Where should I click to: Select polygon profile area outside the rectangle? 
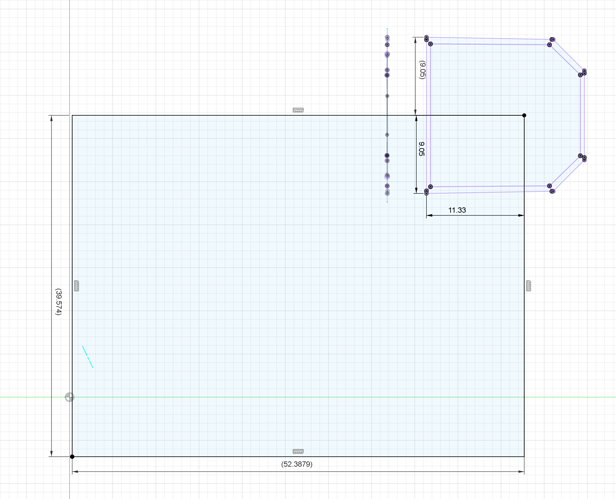coord(500,80)
